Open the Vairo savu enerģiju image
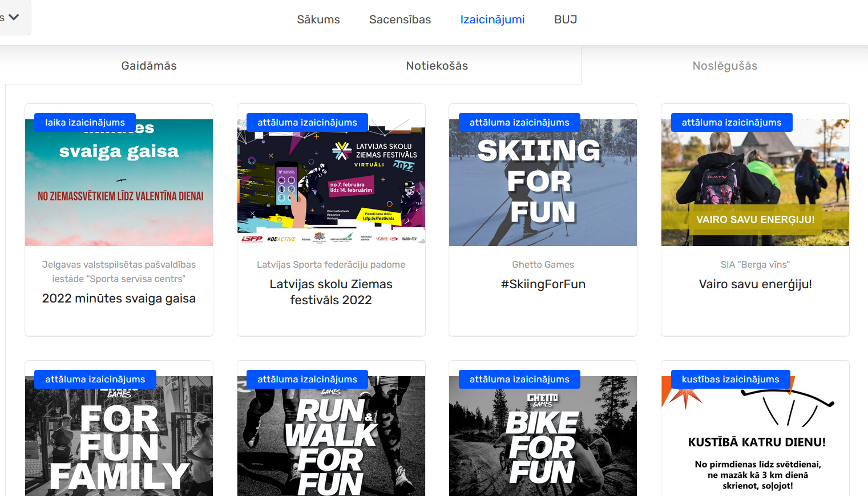Viewport: 868px width, 496px height. pyautogui.click(x=755, y=183)
